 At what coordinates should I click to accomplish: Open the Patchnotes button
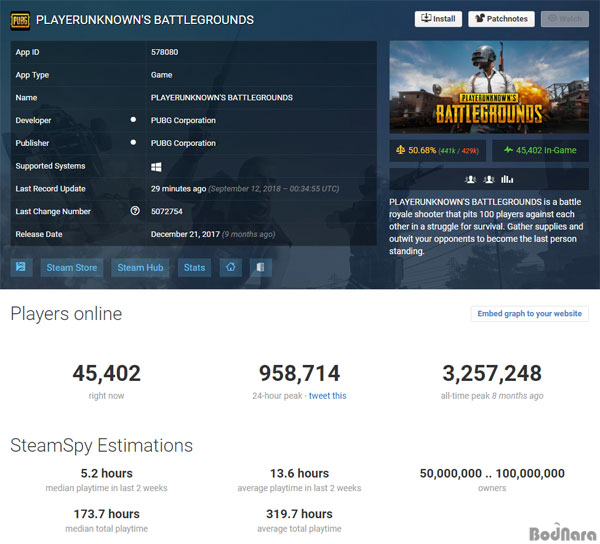pos(501,19)
